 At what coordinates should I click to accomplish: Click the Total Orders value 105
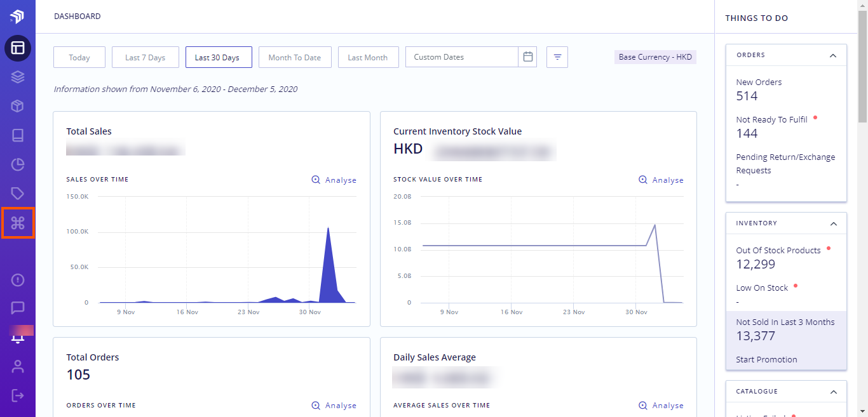click(78, 374)
